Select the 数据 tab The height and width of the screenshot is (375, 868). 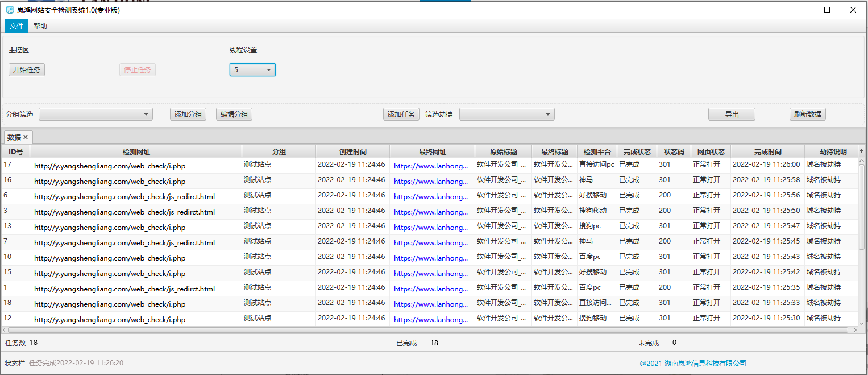coord(14,137)
